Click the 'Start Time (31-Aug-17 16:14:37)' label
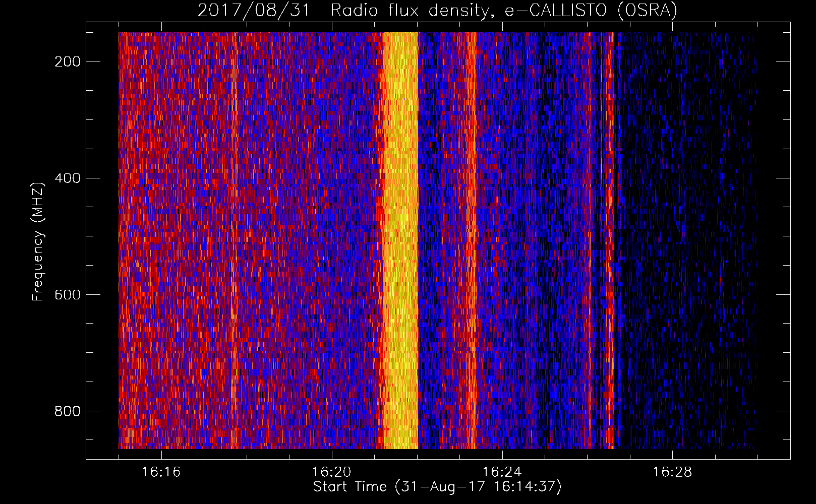Viewport: 816px width, 504px height. pos(437,487)
